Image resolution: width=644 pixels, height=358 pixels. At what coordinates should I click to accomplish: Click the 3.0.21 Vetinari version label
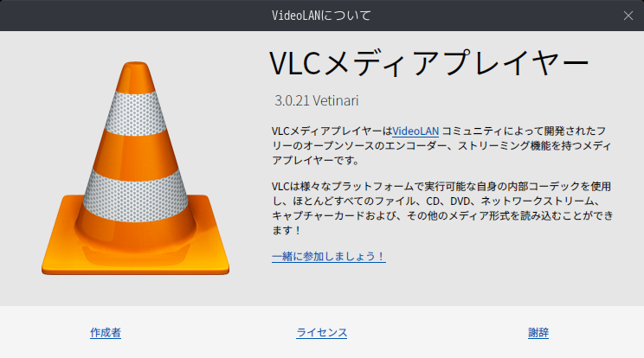coord(316,100)
